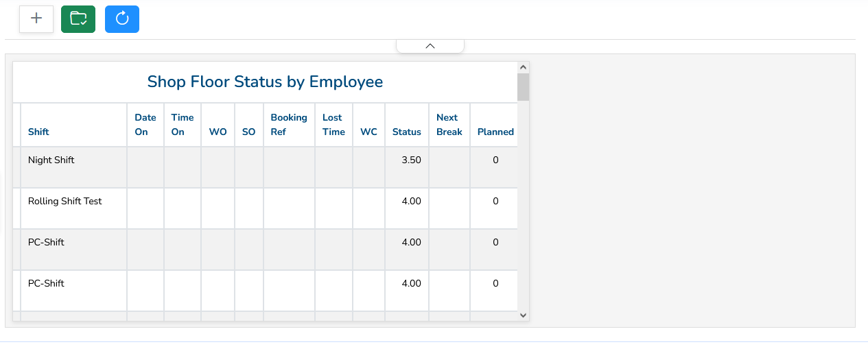Click the Date On column header

(x=145, y=125)
